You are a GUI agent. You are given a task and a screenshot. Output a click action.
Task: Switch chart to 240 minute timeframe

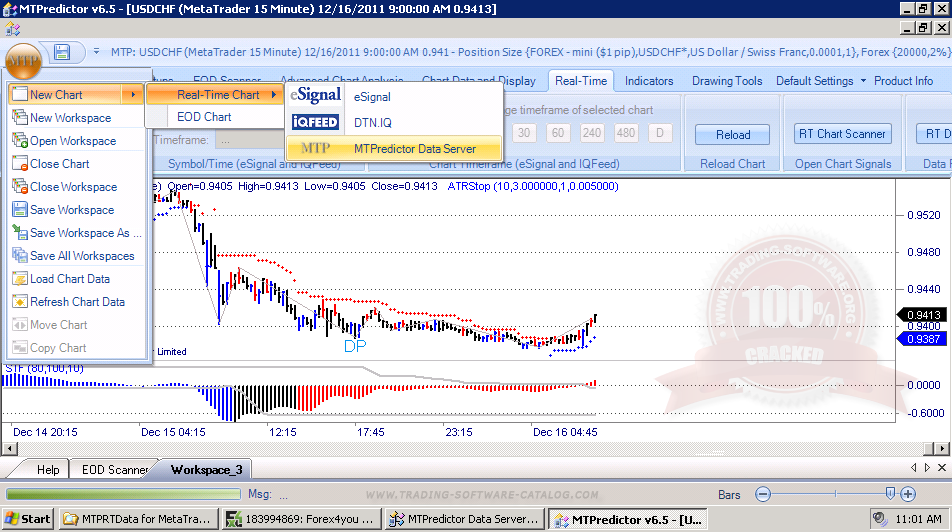[592, 133]
